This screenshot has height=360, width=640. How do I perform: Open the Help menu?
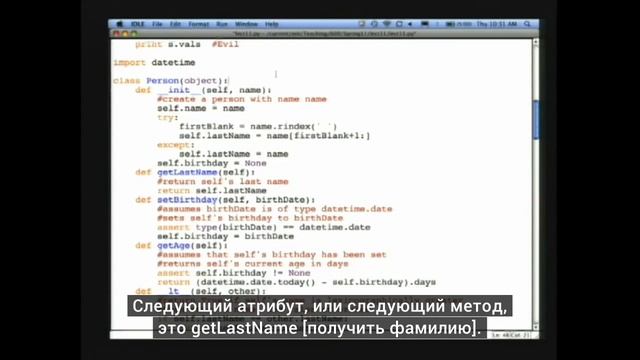click(271, 24)
